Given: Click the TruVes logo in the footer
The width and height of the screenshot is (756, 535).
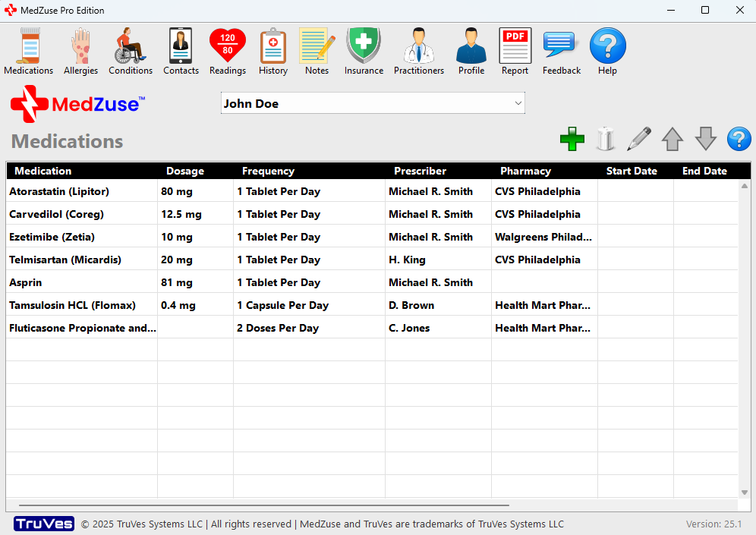Looking at the screenshot, I should coord(43,524).
